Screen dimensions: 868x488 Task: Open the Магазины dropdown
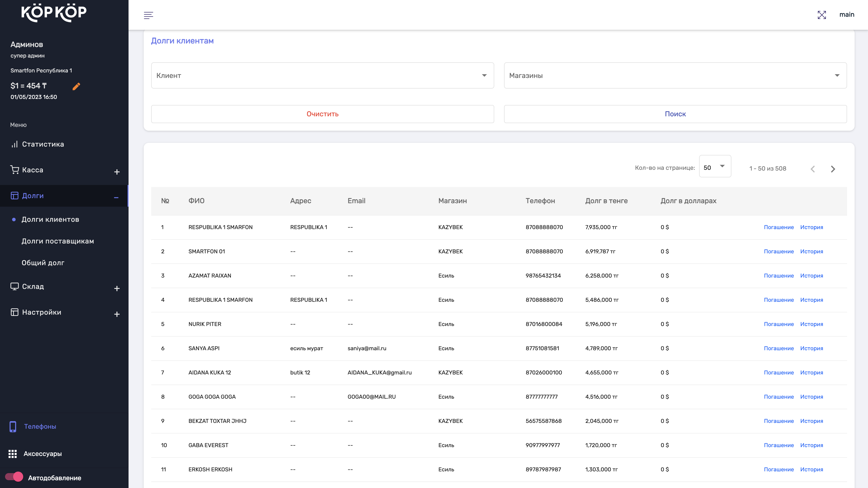[x=675, y=75]
